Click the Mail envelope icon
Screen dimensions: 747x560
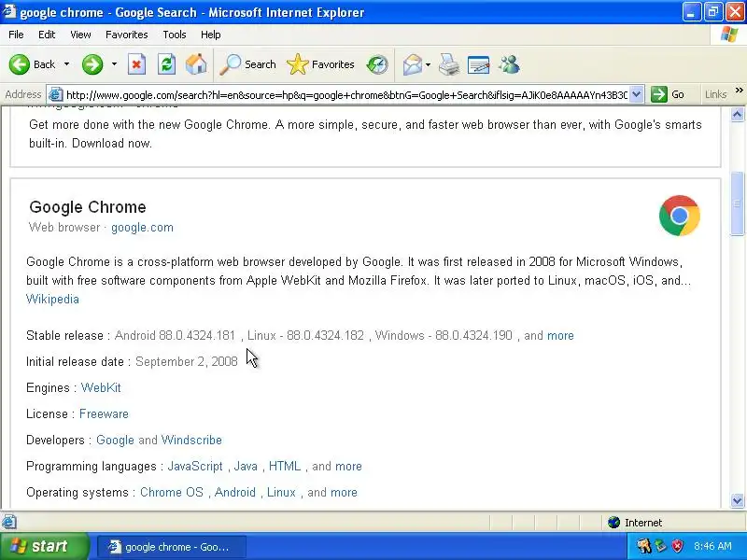tap(413, 64)
